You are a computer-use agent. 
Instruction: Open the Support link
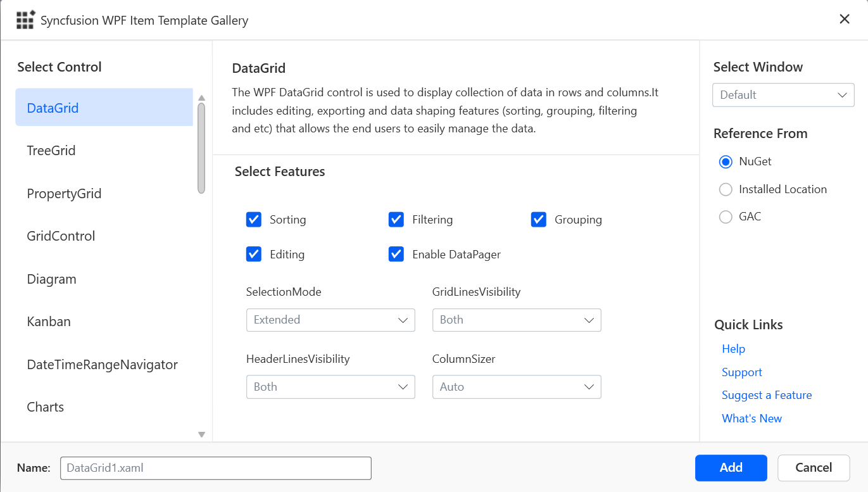point(741,372)
